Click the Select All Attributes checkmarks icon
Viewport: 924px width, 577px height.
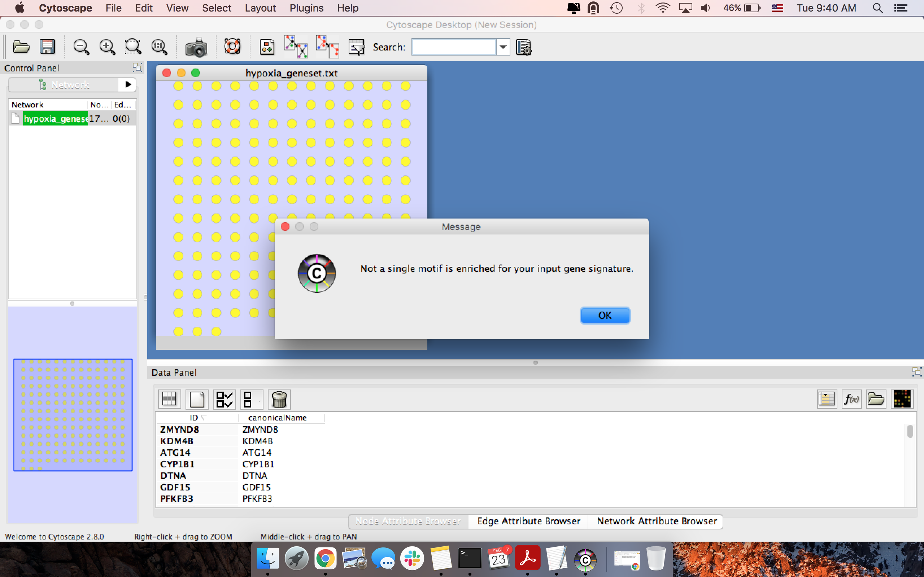click(x=224, y=399)
